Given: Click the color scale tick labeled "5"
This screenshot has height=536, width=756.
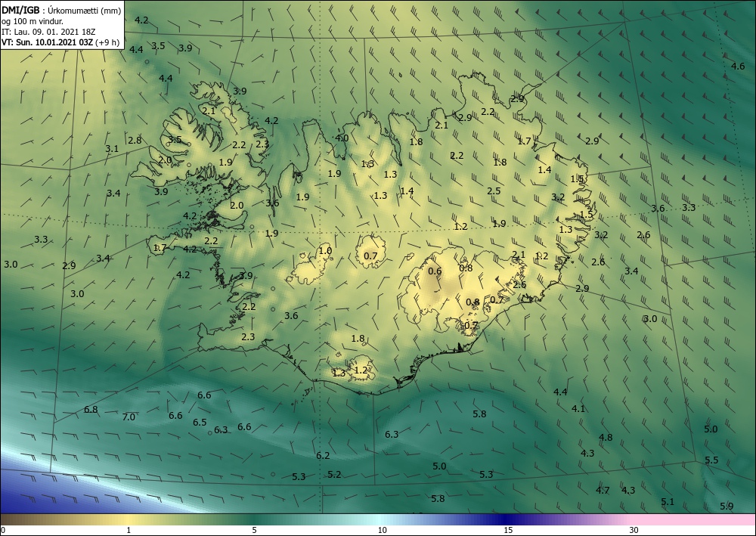Looking at the screenshot, I should pyautogui.click(x=254, y=531).
